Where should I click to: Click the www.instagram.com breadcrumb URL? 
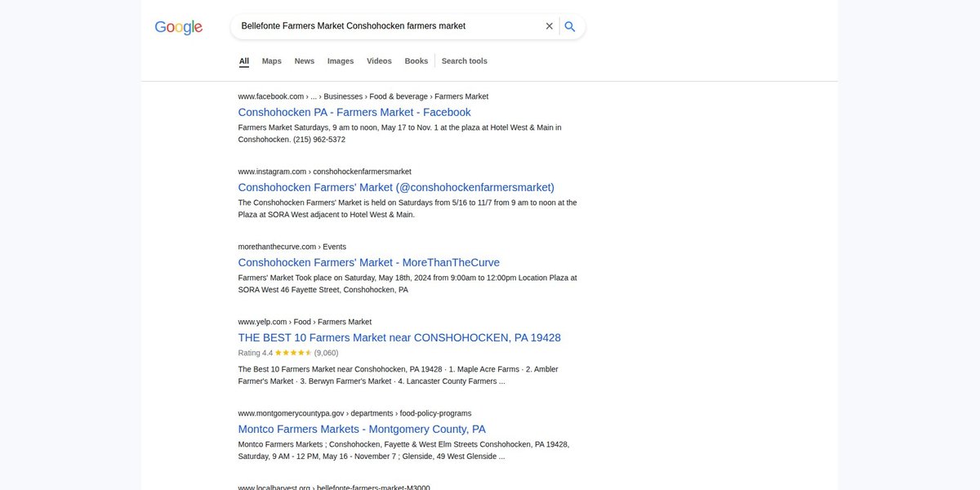[x=325, y=171]
